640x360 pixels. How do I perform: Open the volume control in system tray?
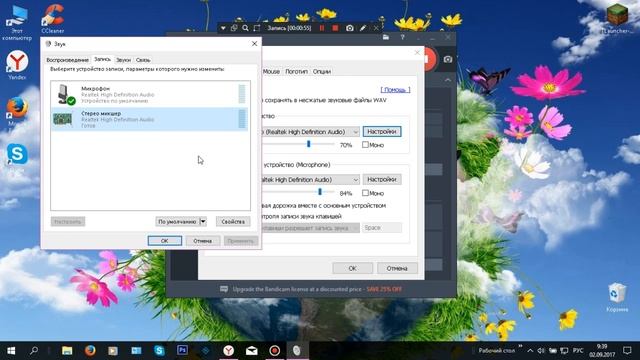(541, 351)
